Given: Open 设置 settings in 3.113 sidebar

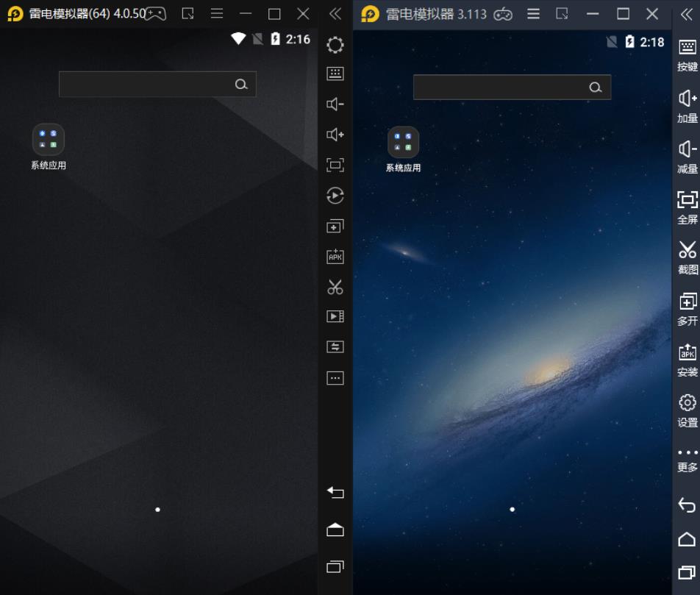Looking at the screenshot, I should coord(687,411).
